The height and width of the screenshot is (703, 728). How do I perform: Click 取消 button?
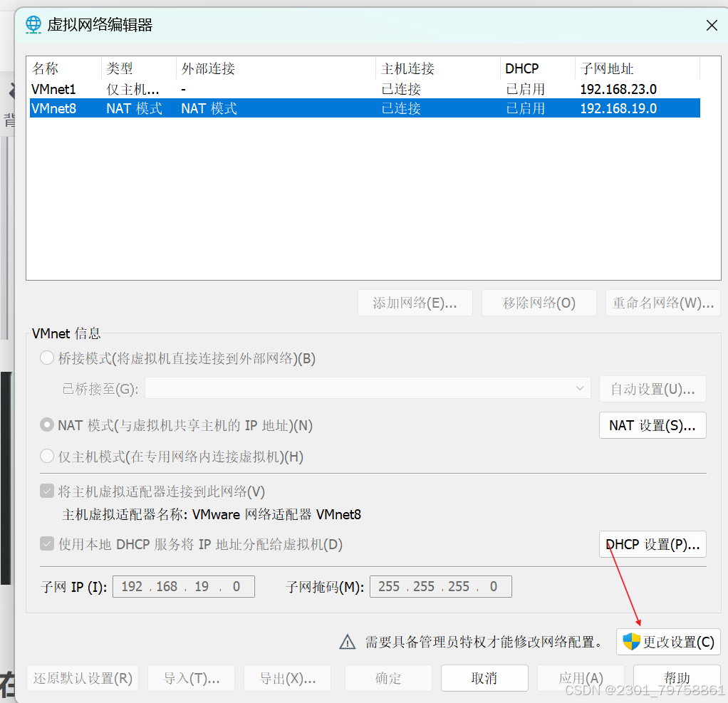(x=484, y=678)
